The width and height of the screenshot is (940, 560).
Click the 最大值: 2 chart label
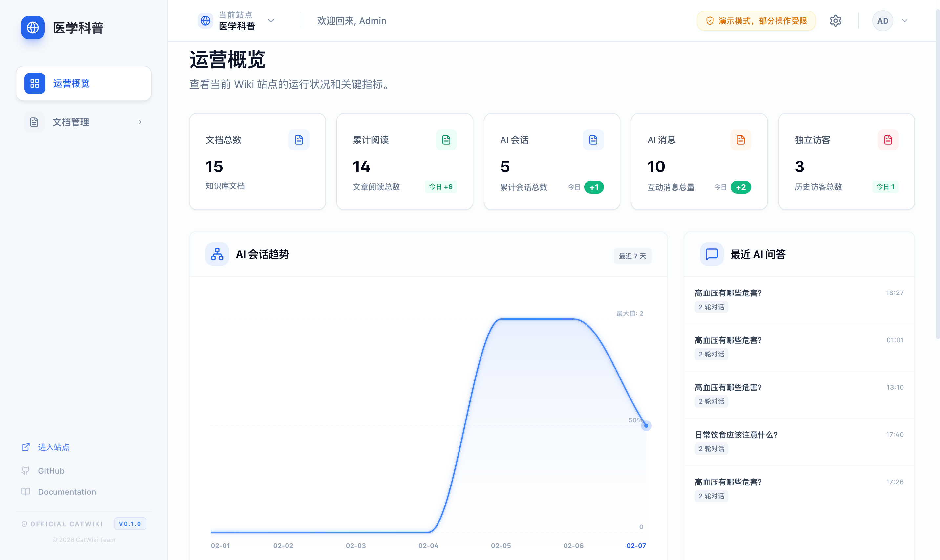(630, 313)
